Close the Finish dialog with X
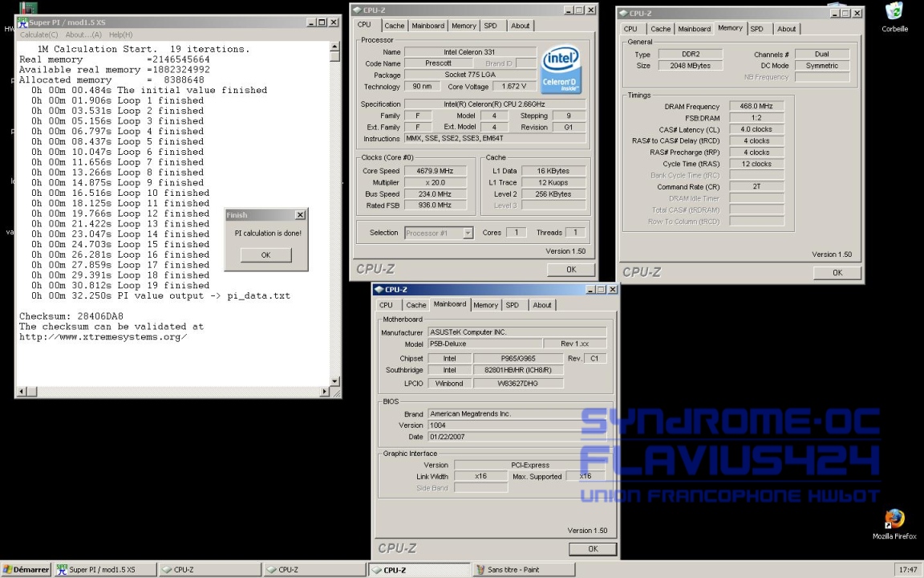Image resolution: width=924 pixels, height=578 pixels. point(300,214)
